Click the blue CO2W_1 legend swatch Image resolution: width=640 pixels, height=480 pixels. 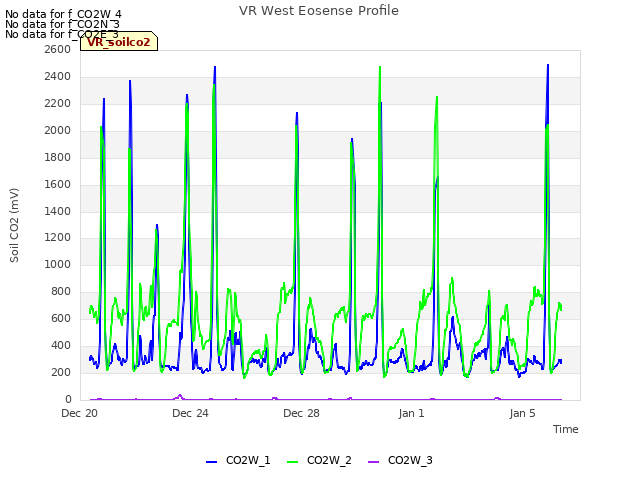[x=211, y=461]
